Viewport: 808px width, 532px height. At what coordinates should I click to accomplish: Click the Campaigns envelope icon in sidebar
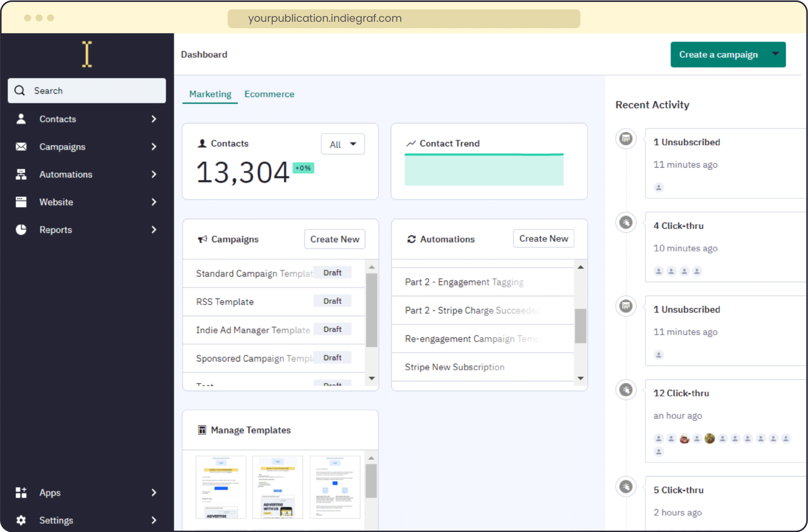(21, 147)
